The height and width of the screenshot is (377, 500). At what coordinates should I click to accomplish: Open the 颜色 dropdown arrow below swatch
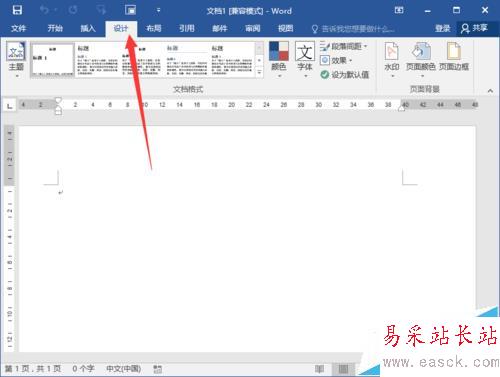coord(279,76)
